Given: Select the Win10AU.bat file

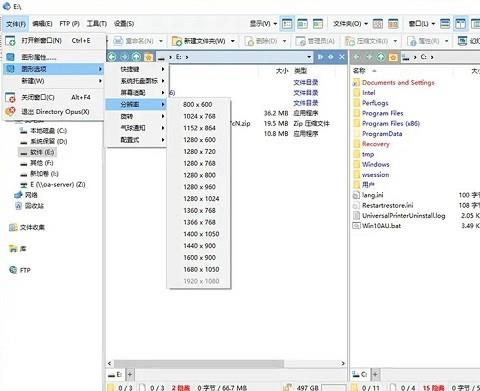Looking at the screenshot, I should tap(377, 226).
